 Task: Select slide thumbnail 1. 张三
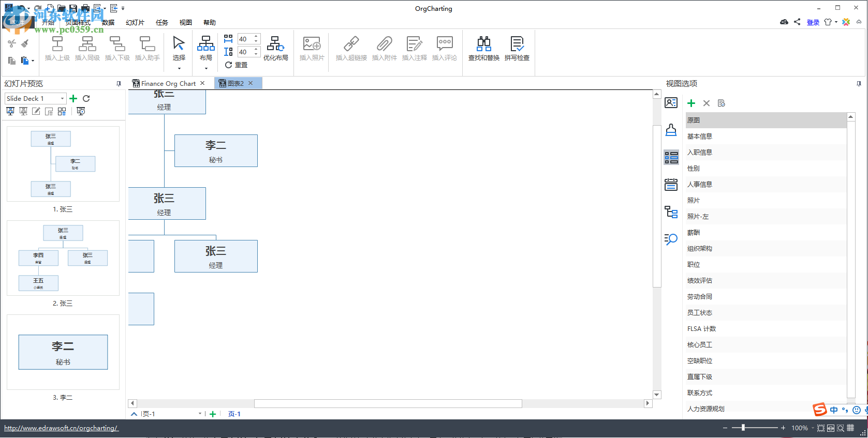pyautogui.click(x=63, y=164)
